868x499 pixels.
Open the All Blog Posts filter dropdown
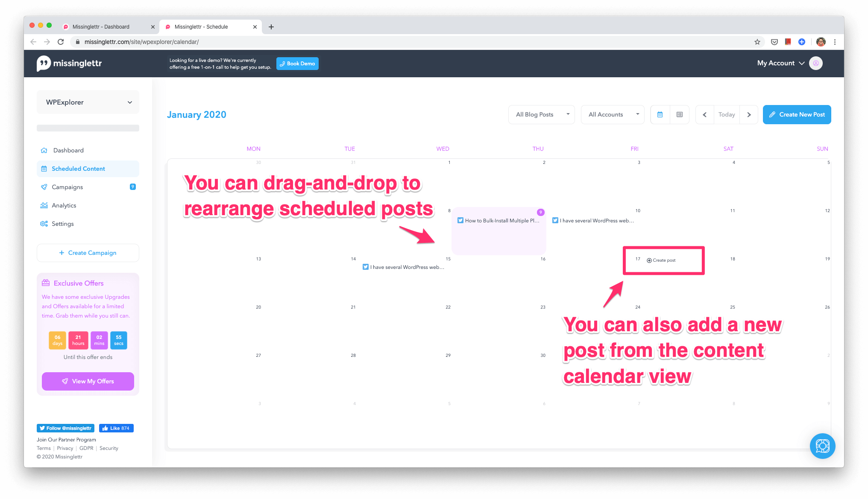tap(542, 114)
